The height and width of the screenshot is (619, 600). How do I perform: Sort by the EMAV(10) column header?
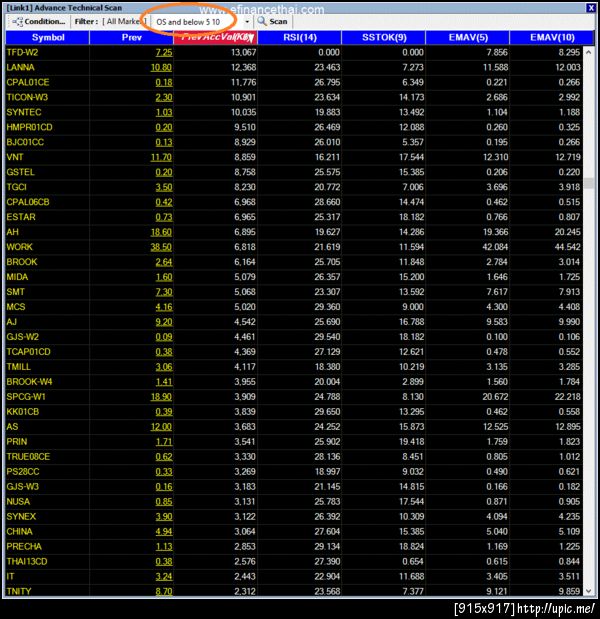pyautogui.click(x=552, y=38)
